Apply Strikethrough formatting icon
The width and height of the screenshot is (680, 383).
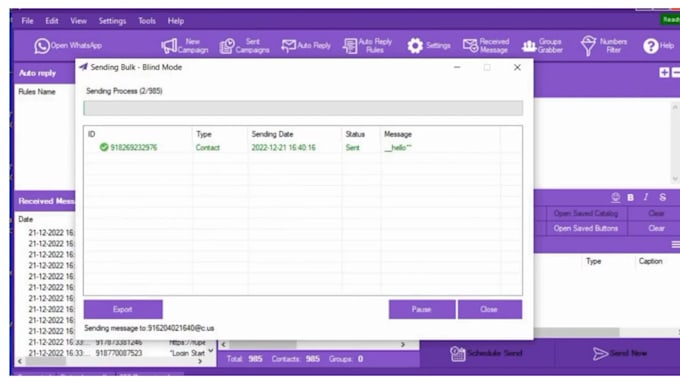pos(662,197)
